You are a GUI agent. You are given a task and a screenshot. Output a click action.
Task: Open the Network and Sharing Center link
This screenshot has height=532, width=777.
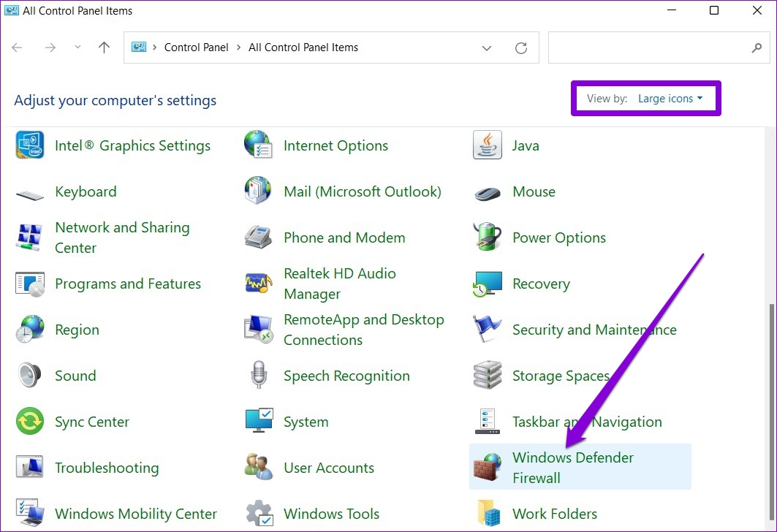click(x=121, y=237)
